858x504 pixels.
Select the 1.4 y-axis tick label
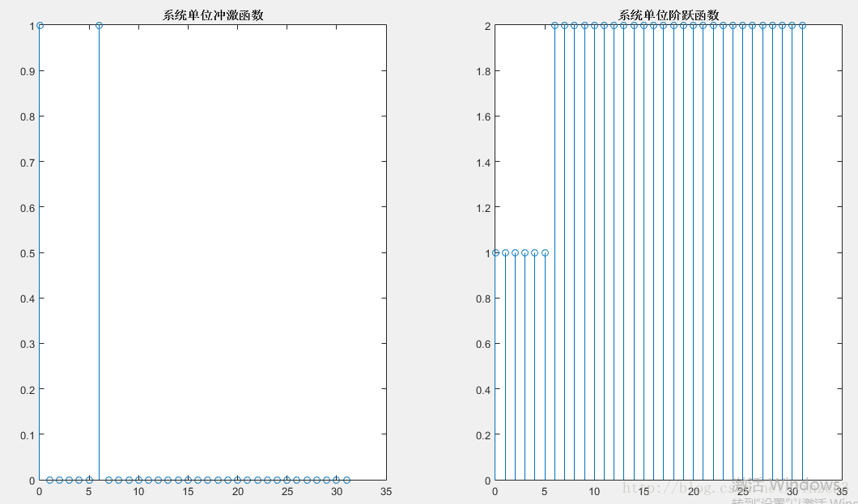(x=484, y=163)
